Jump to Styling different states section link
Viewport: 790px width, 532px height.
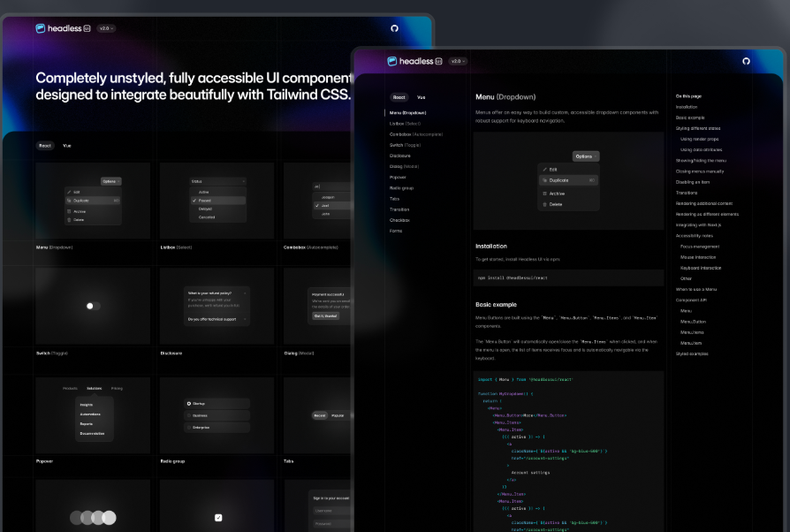[x=698, y=128]
